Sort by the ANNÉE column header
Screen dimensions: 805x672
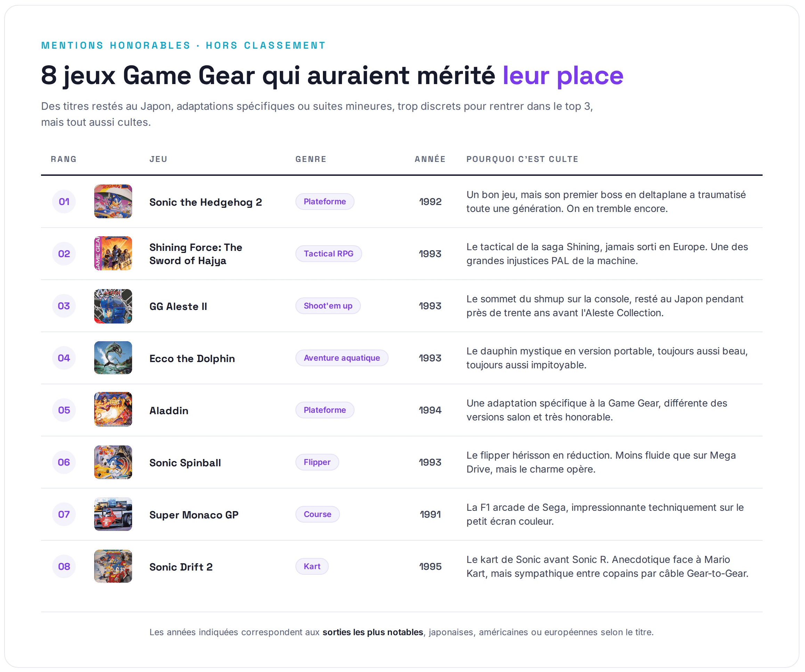[430, 159]
